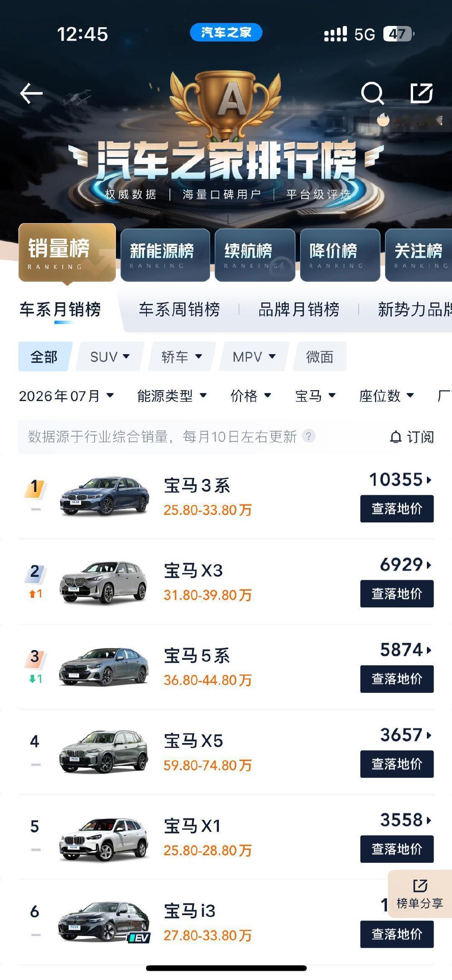Screen dimensions: 452x980
Task: Expand the 能源类型 dropdown
Action: coord(172,396)
